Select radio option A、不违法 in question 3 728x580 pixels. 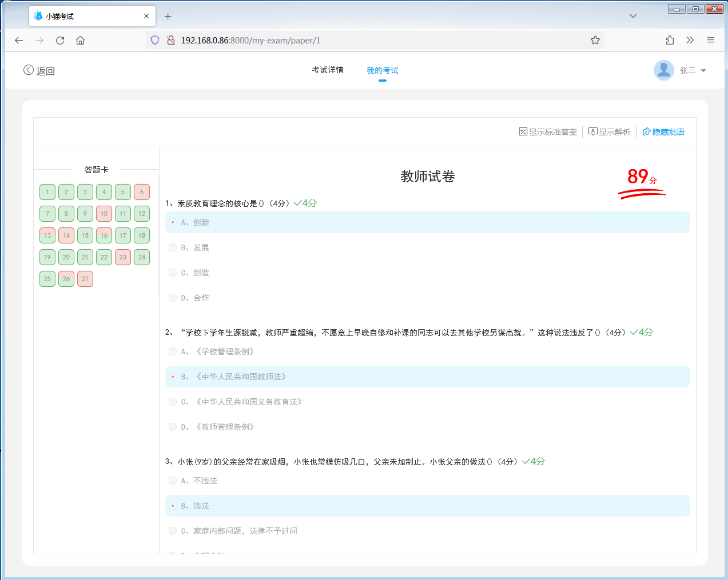(172, 481)
